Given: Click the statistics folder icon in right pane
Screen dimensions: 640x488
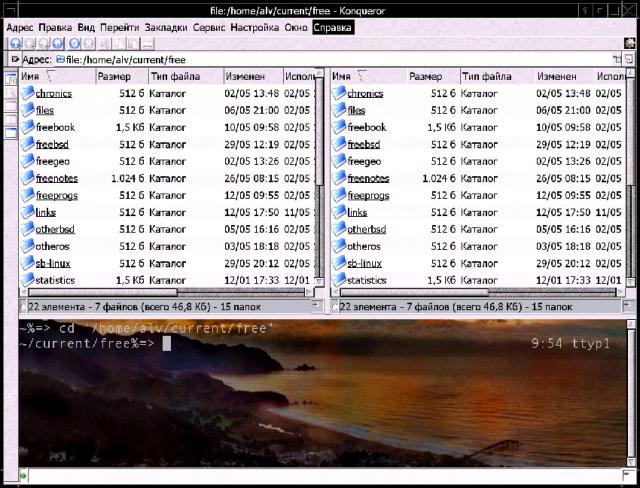Looking at the screenshot, I should pos(339,280).
